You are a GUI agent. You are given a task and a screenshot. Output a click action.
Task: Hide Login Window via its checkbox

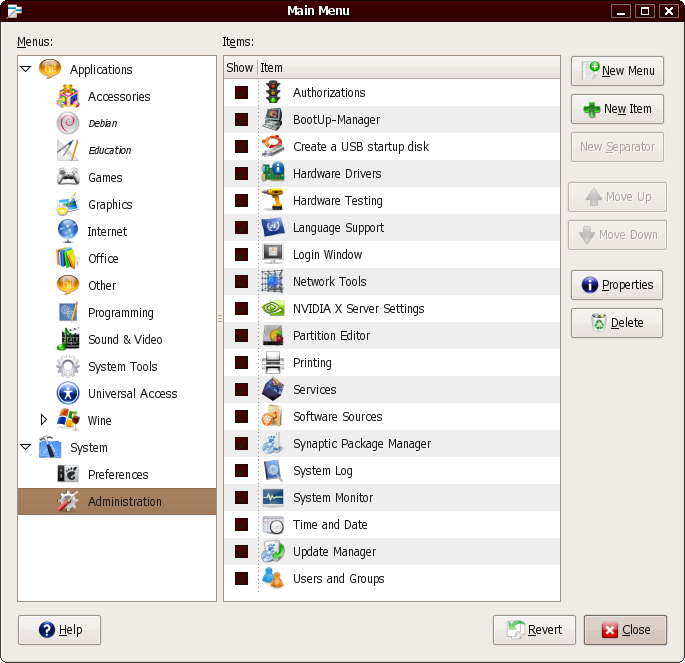click(241, 254)
